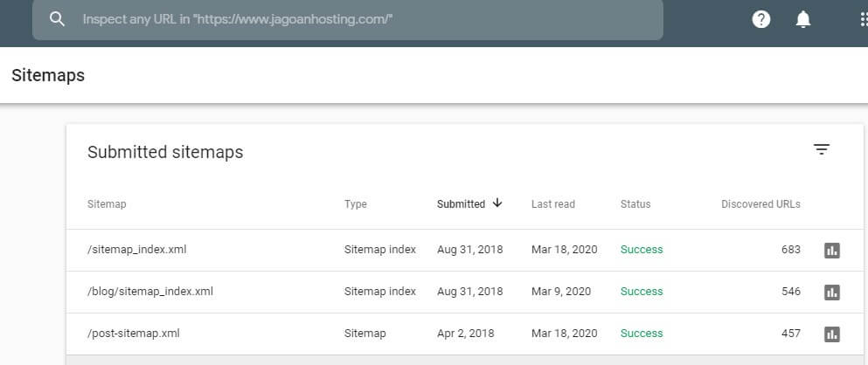Open coverage chart for /sitemap_index.xml
The height and width of the screenshot is (365, 868).
pyautogui.click(x=832, y=251)
